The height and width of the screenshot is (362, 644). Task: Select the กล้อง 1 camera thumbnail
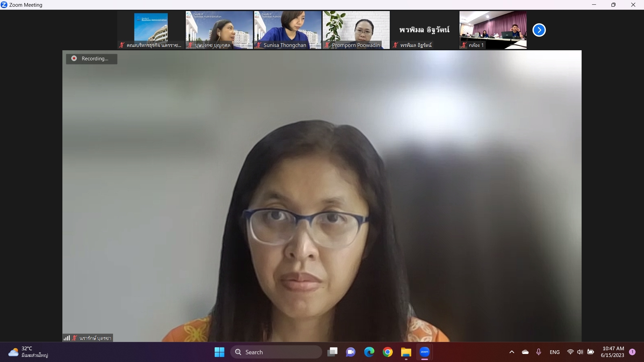(x=493, y=30)
